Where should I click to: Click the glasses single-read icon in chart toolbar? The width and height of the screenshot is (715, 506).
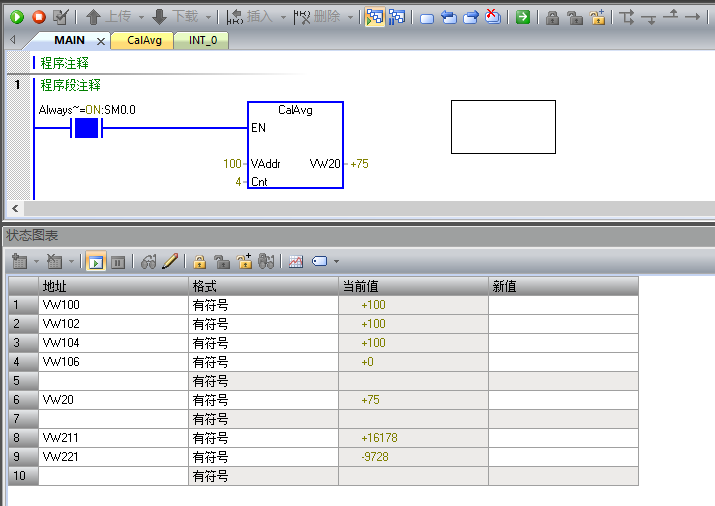pos(149,261)
